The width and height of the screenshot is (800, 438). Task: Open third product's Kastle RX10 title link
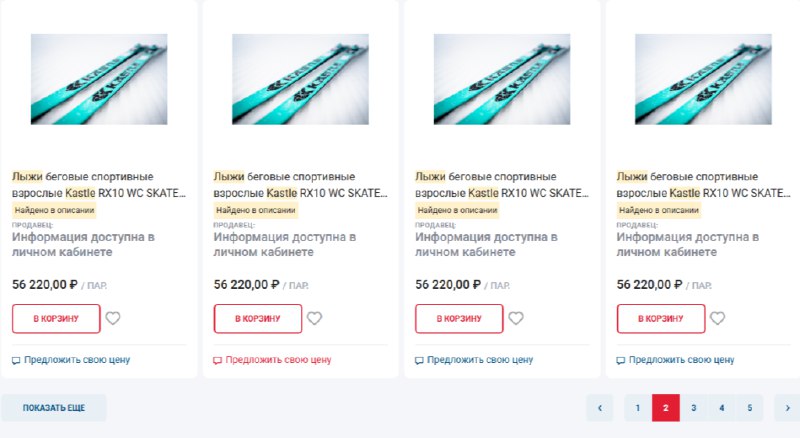pyautogui.click(x=501, y=184)
